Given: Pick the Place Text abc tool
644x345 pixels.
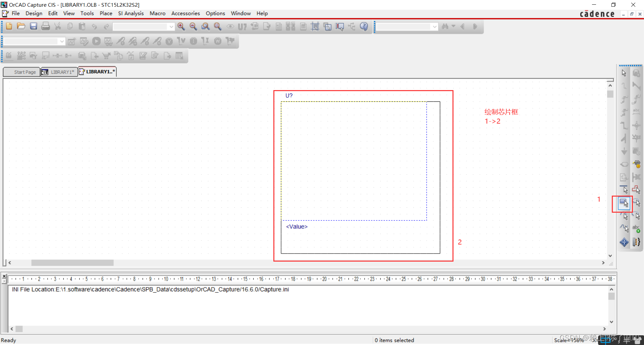Looking at the screenshot, I should (636, 229).
